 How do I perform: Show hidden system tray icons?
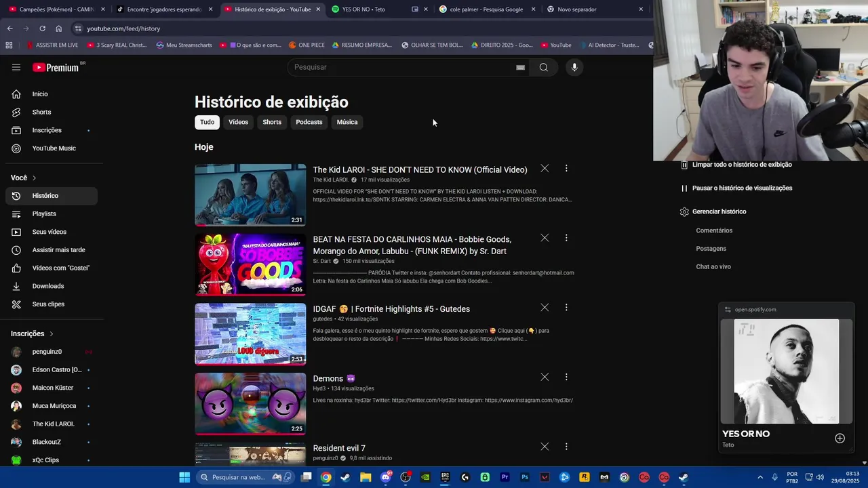(760, 477)
